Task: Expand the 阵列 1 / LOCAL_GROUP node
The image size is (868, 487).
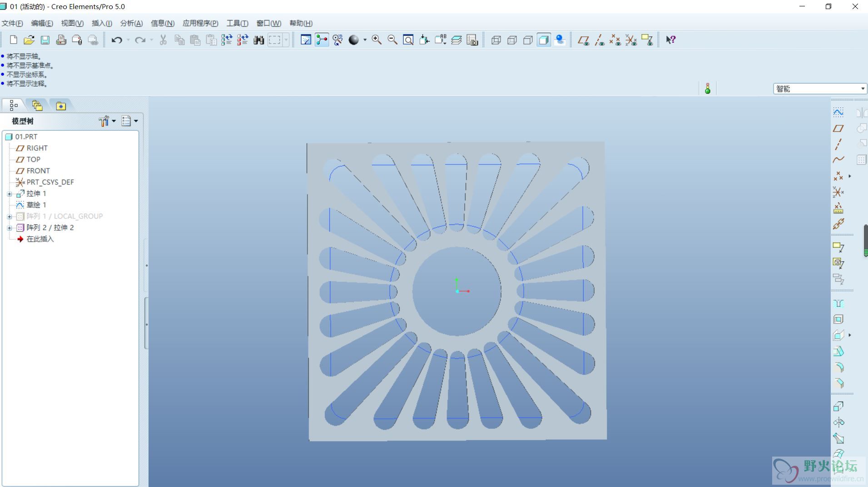Action: 10,217
